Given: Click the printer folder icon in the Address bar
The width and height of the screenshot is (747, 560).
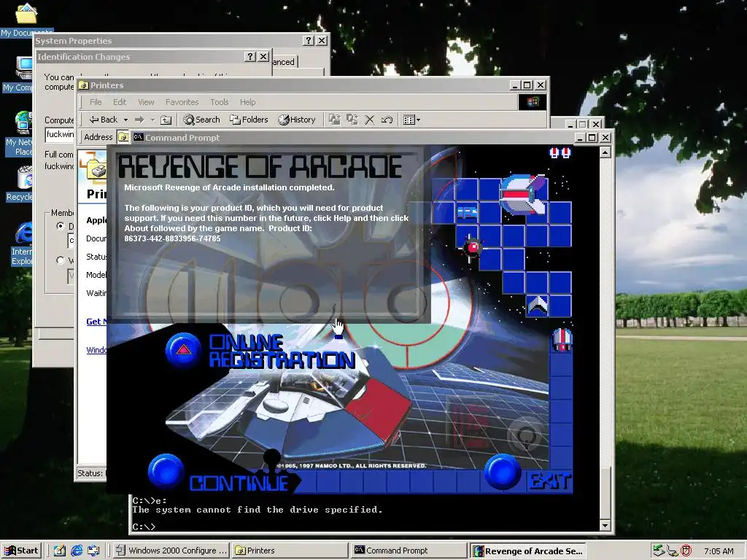Looking at the screenshot, I should (x=123, y=137).
